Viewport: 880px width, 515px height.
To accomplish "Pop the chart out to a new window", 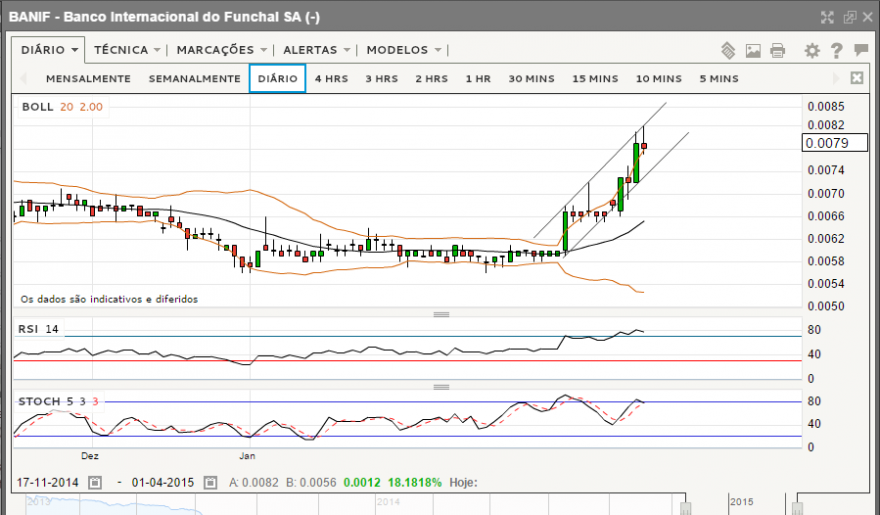I will [x=850, y=17].
